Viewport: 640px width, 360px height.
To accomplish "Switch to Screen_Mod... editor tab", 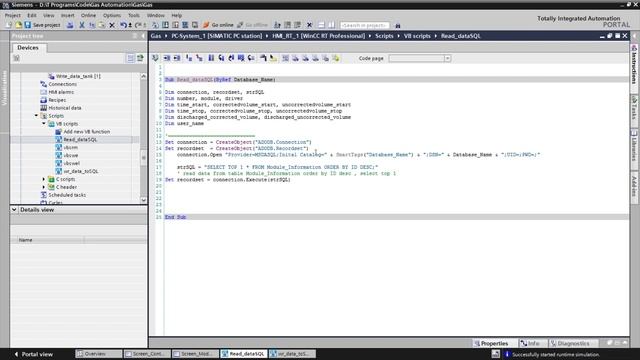I will [x=195, y=354].
